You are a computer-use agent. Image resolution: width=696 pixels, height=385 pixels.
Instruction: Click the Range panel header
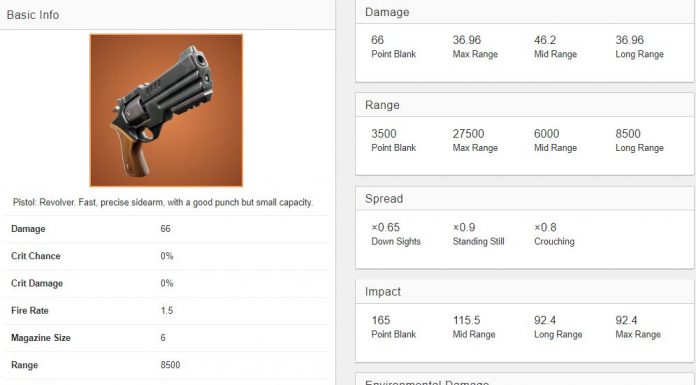coord(525,105)
